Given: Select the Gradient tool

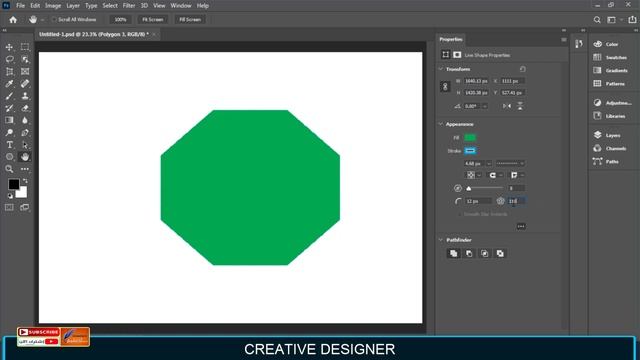Looking at the screenshot, I should coord(9,120).
